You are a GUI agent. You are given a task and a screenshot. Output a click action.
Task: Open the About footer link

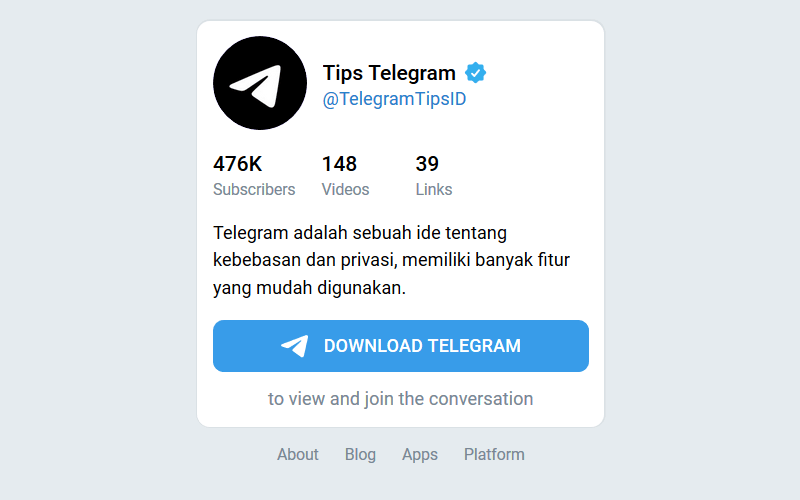[x=297, y=454]
